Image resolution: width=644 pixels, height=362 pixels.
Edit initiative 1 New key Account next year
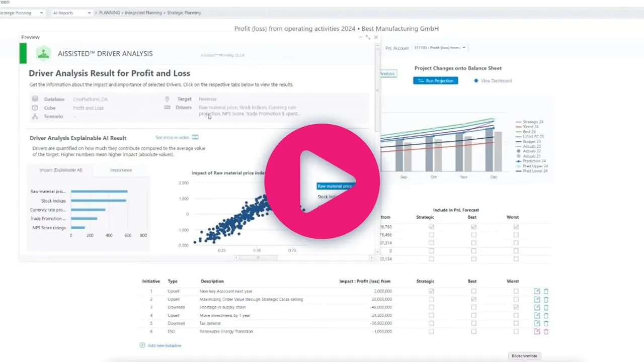(x=537, y=291)
